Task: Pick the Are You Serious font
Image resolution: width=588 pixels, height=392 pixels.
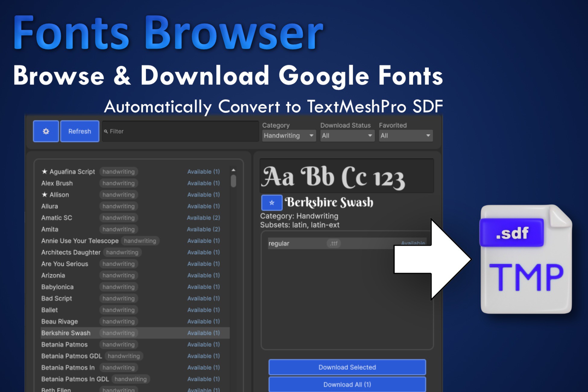Action: click(135, 264)
